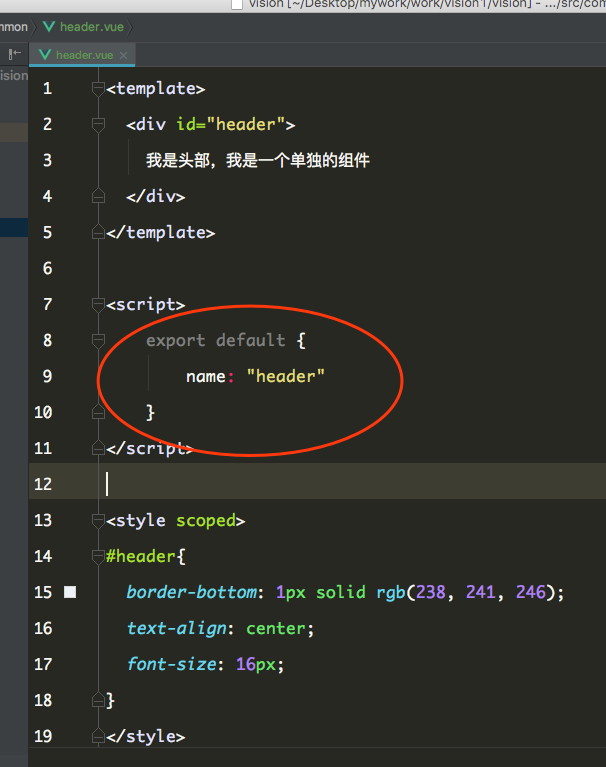
Task: Click the Chinese text on line 3
Action: pos(258,160)
